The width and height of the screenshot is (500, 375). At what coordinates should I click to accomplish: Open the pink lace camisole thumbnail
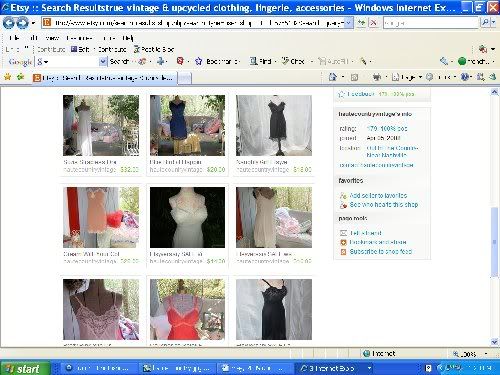click(101, 309)
